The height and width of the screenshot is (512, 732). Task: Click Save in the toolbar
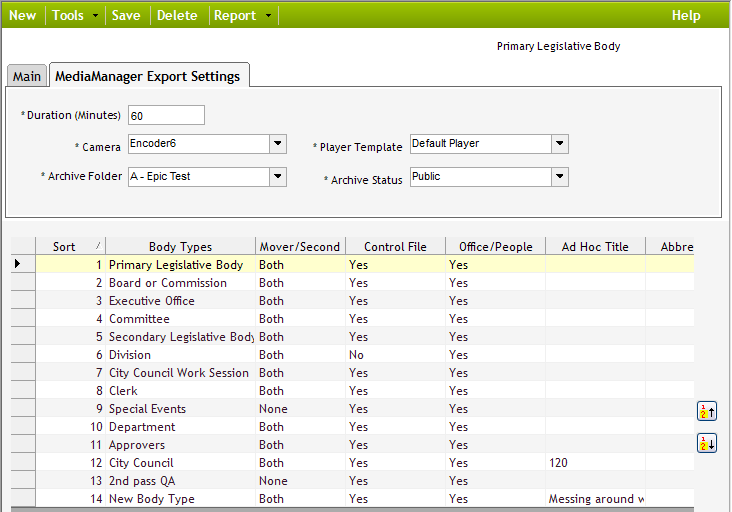[126, 15]
